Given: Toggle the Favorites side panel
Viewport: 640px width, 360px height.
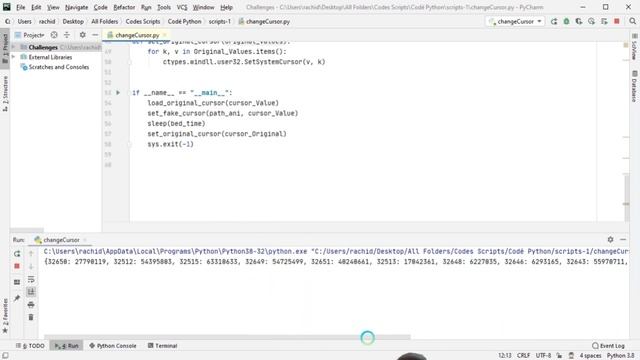Looking at the screenshot, I should point(5,316).
